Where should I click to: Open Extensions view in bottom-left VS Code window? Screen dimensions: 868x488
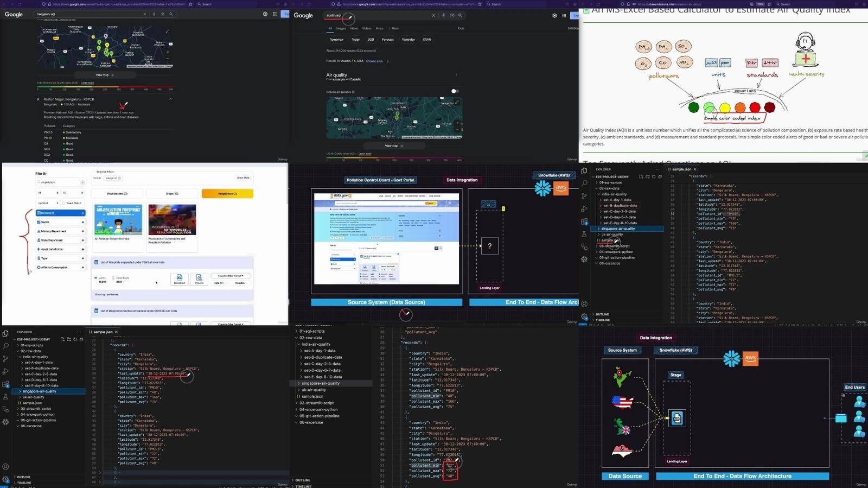pyautogui.click(x=5, y=384)
